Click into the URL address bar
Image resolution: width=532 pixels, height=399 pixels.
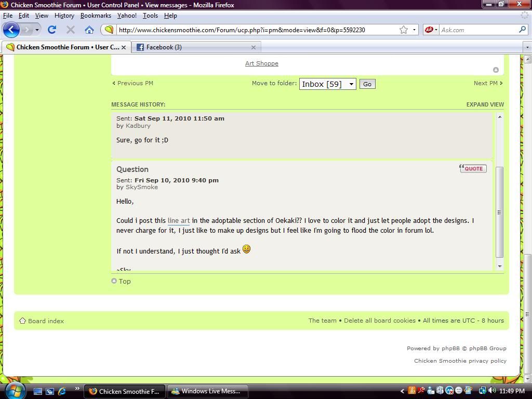point(258,30)
